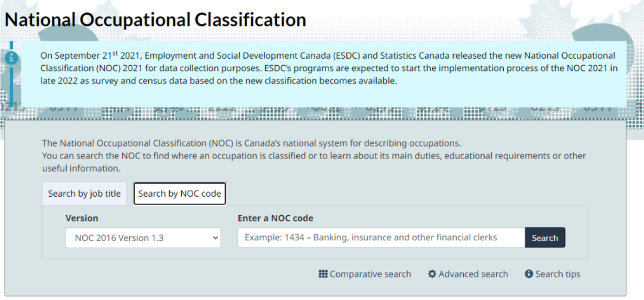Click the gear icon next to Advanced search
This screenshot has width=644, height=300.
(432, 274)
